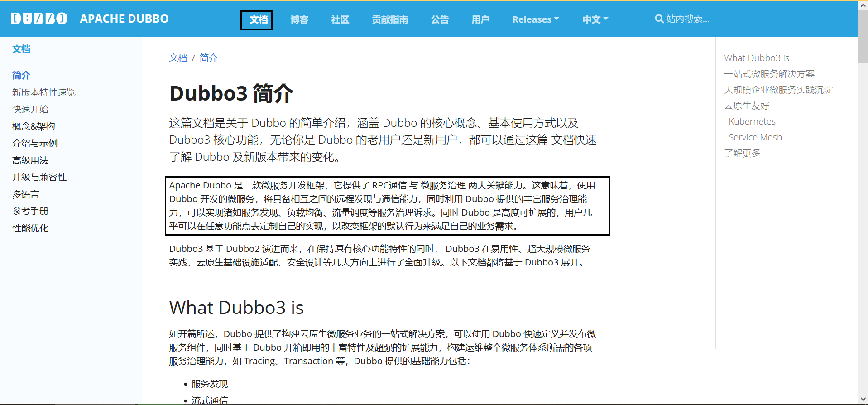Click the What Dubbo3 is heading

[x=236, y=308]
